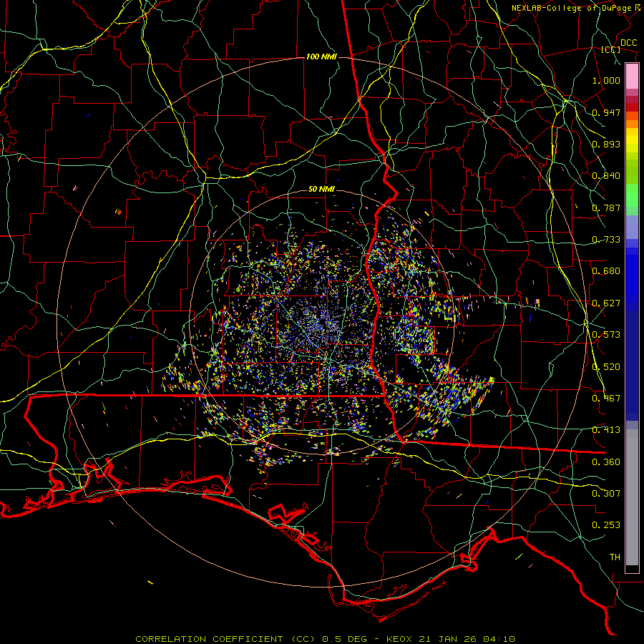Click the 100 NMI range ring label
644x644 pixels.
click(321, 57)
